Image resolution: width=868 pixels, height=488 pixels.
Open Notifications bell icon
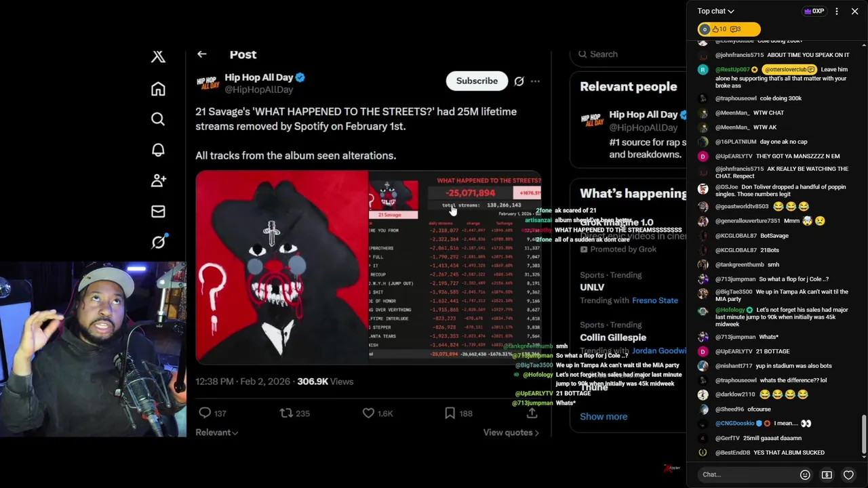click(x=158, y=150)
